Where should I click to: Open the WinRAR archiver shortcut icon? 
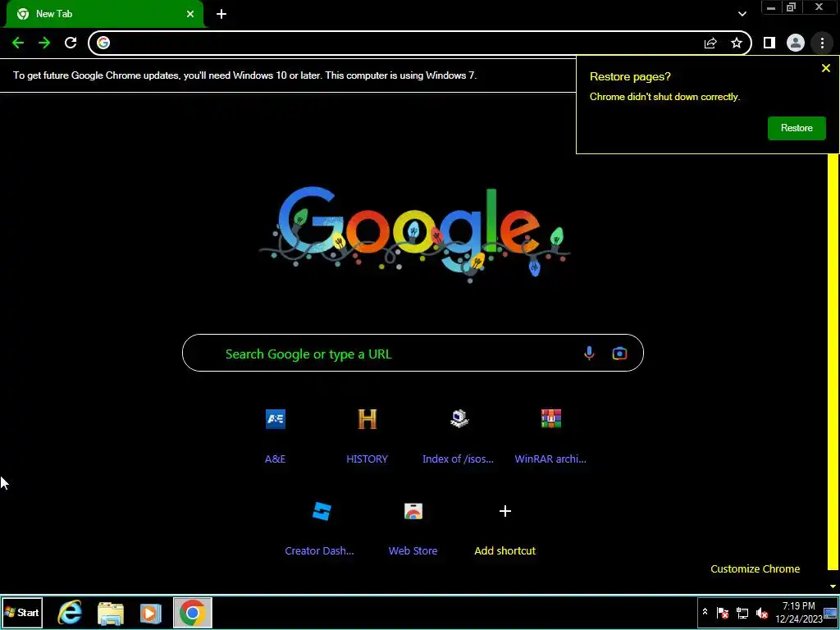click(x=550, y=419)
